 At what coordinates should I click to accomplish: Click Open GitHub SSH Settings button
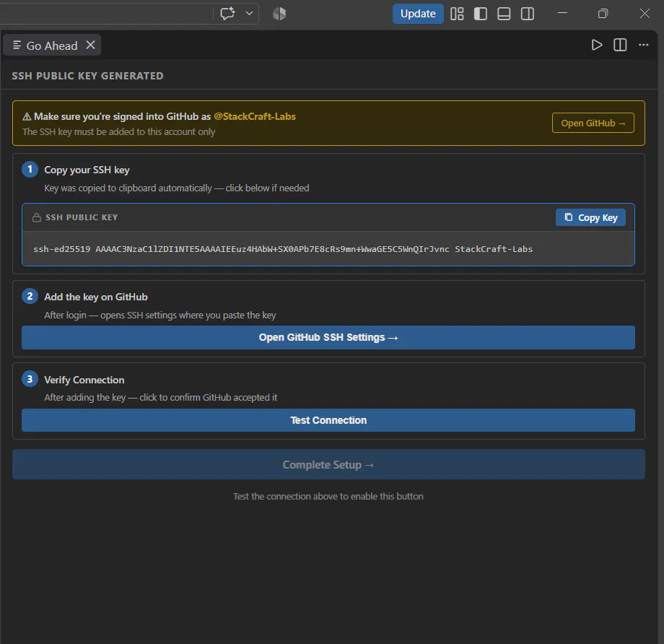pyautogui.click(x=328, y=338)
